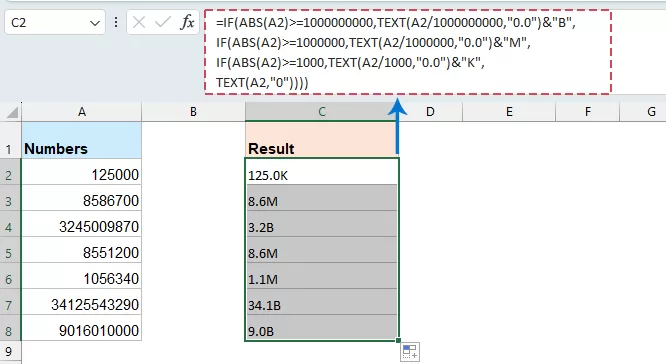Open the Auto Fill Options button
This screenshot has height=364, width=666.
410,352
